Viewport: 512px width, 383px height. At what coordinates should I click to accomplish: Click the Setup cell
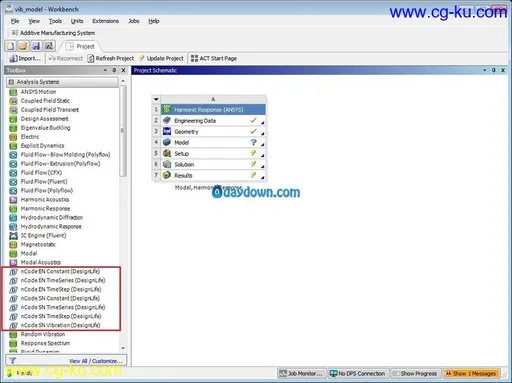click(213, 154)
